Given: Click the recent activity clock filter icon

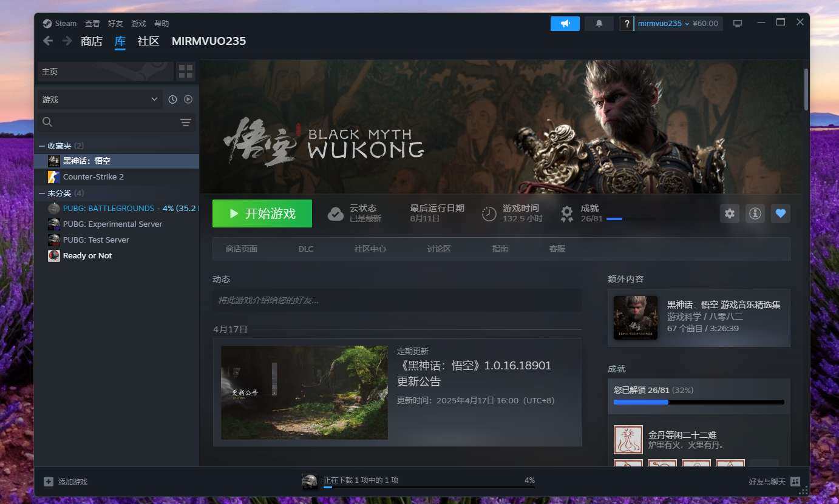Looking at the screenshot, I should (172, 99).
